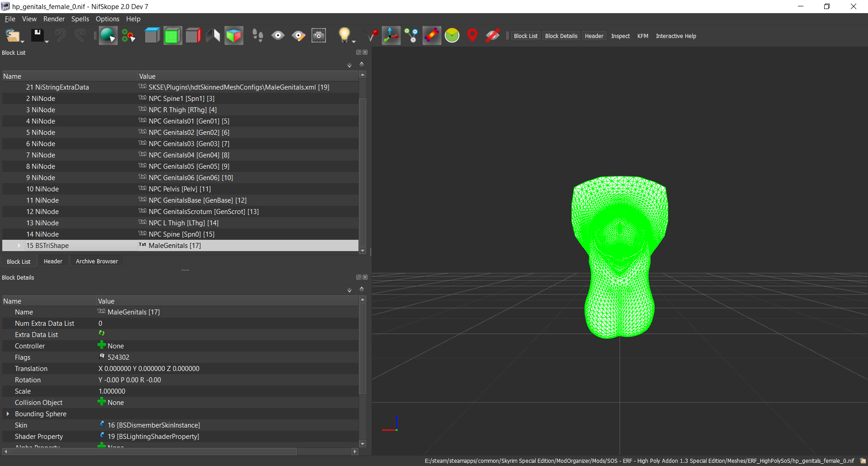Click the eye with pencil icon
The height and width of the screenshot is (466, 868).
coord(298,35)
